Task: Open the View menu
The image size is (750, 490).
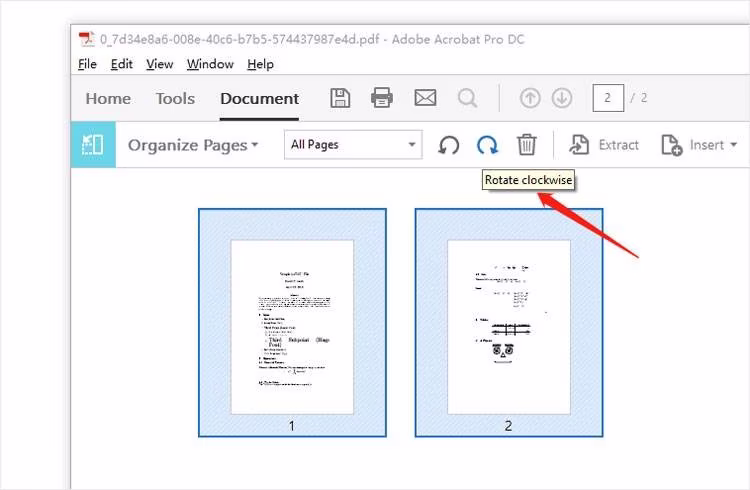Action: point(160,64)
